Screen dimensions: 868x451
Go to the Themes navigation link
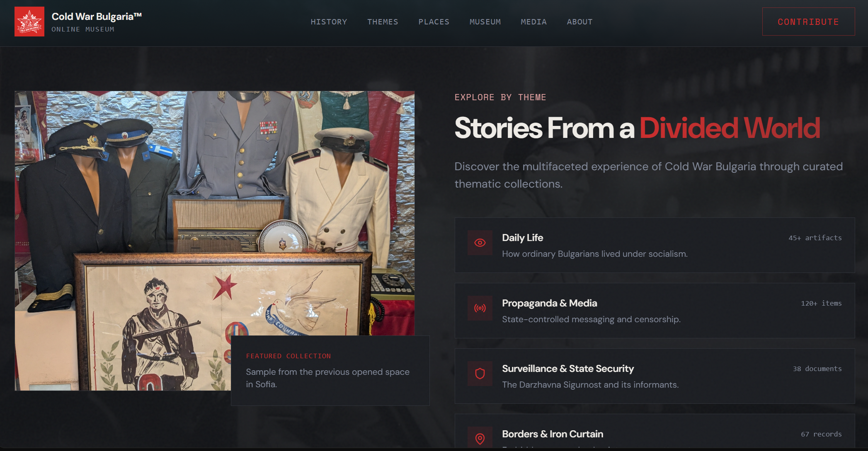coord(382,22)
